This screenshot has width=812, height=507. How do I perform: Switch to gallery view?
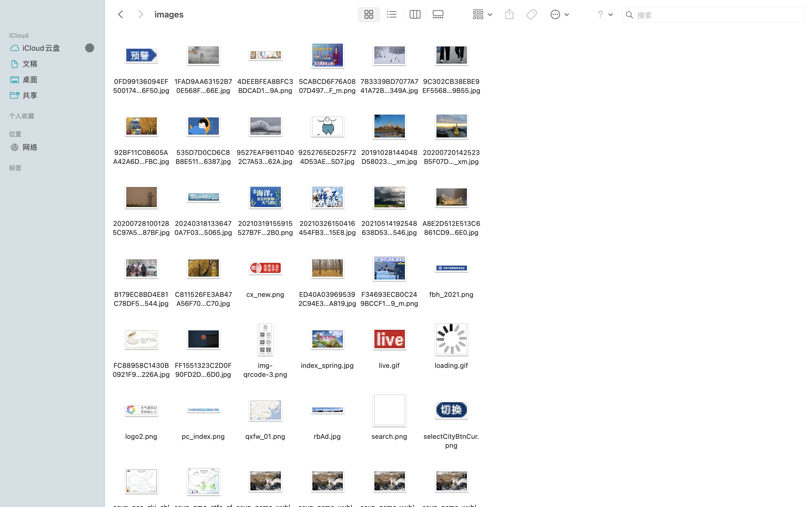coord(438,14)
